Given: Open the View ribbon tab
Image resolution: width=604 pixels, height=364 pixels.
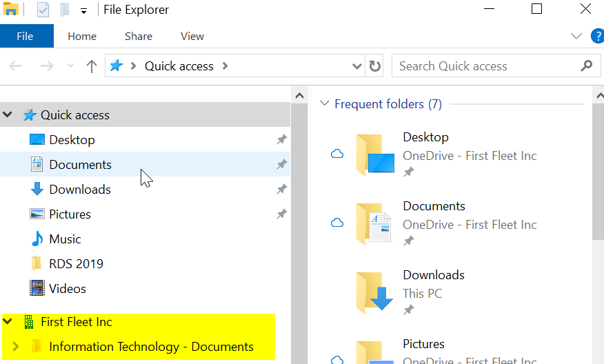Looking at the screenshot, I should point(192,37).
